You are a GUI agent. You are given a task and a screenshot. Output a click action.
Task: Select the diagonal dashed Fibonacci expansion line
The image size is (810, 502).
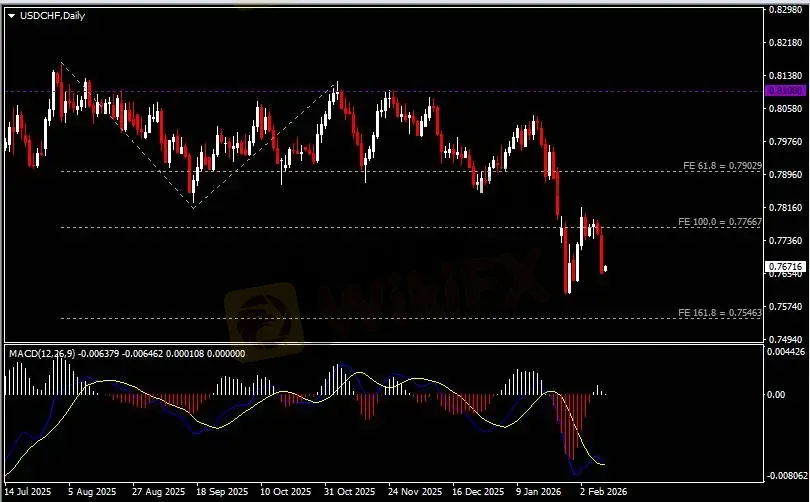(x=125, y=134)
